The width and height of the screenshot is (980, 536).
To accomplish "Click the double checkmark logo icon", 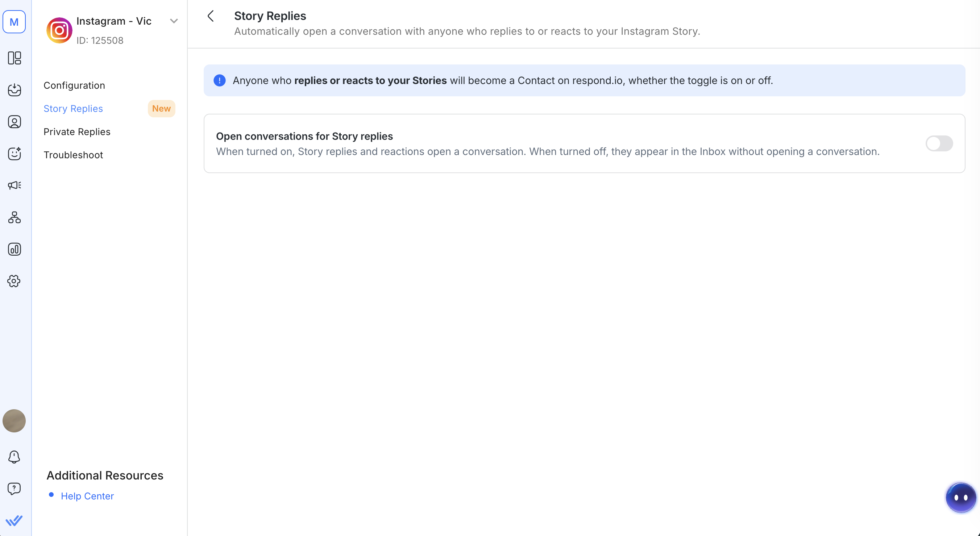I will 14,520.
